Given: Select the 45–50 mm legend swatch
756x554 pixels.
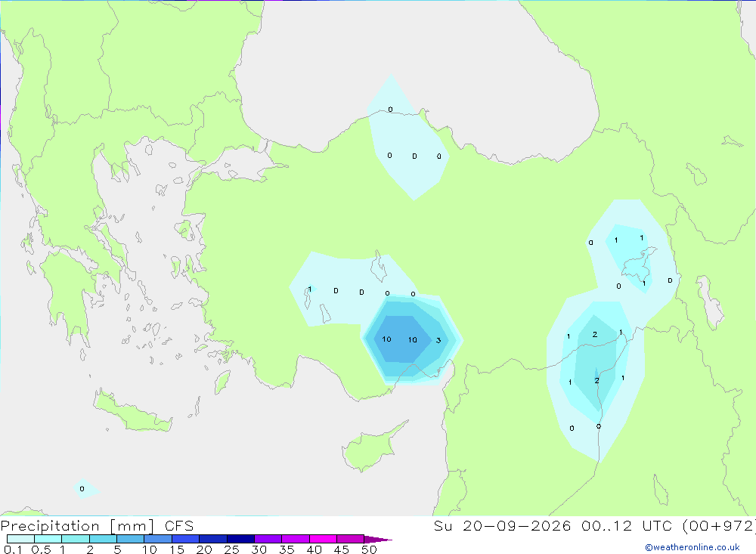Looking at the screenshot, I should 350,539.
